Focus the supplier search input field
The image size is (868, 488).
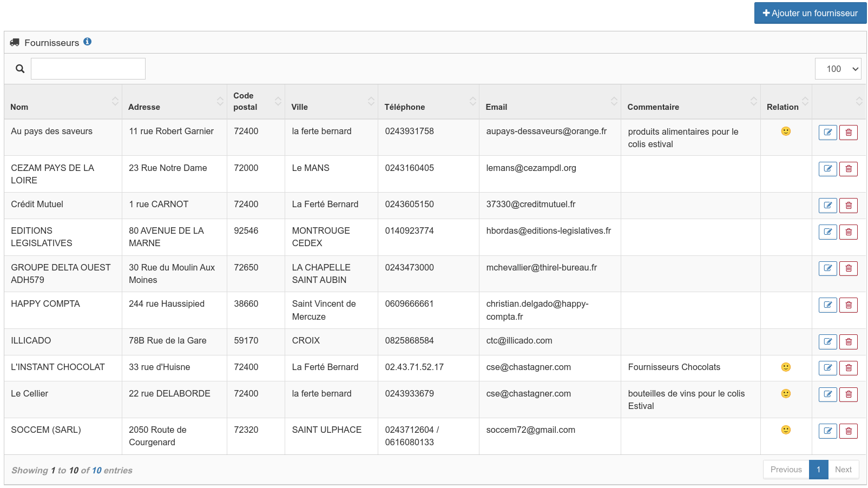88,69
